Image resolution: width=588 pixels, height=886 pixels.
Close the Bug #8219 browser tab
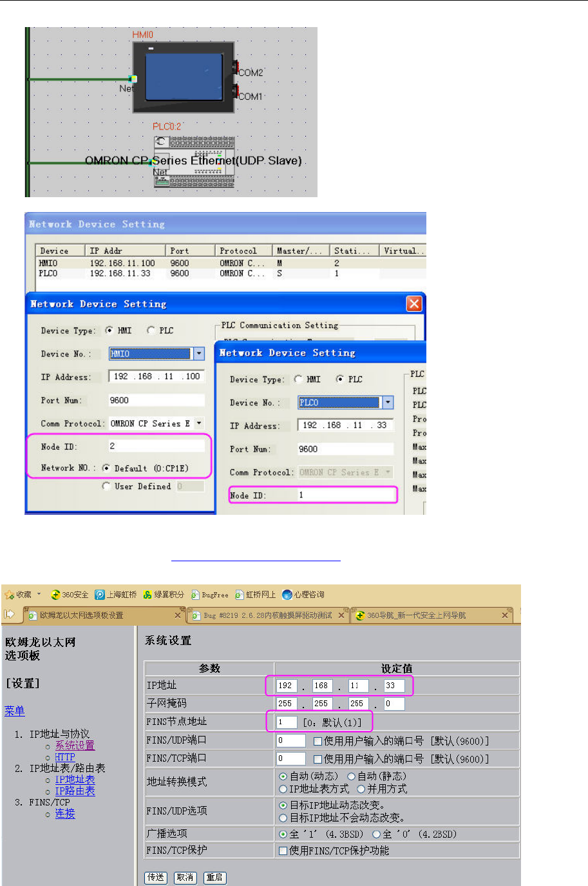(341, 615)
